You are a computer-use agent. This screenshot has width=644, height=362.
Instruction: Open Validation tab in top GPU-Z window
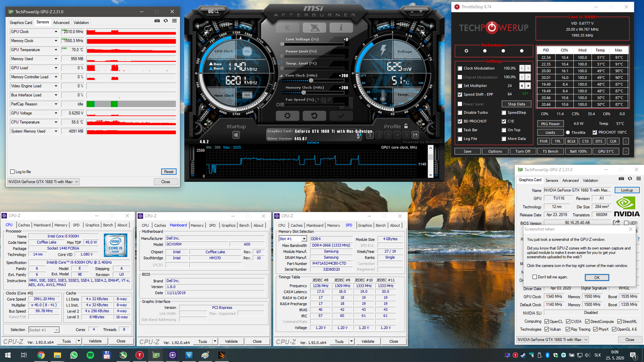[x=81, y=22]
